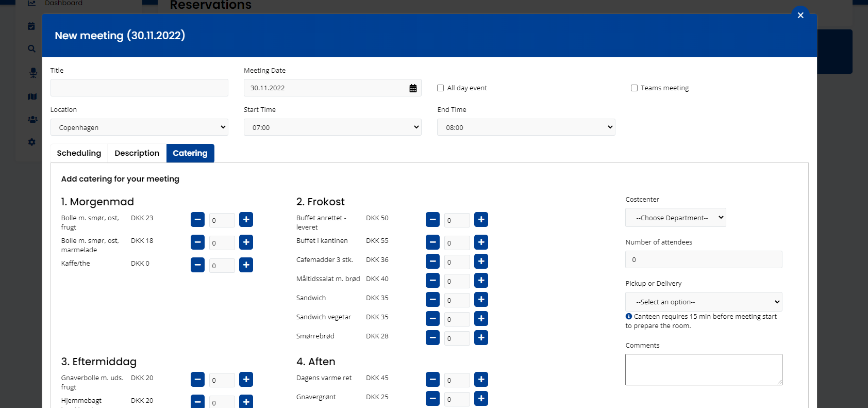Increase quantity of Kaffe/the
This screenshot has width=868, height=408.
tap(246, 265)
